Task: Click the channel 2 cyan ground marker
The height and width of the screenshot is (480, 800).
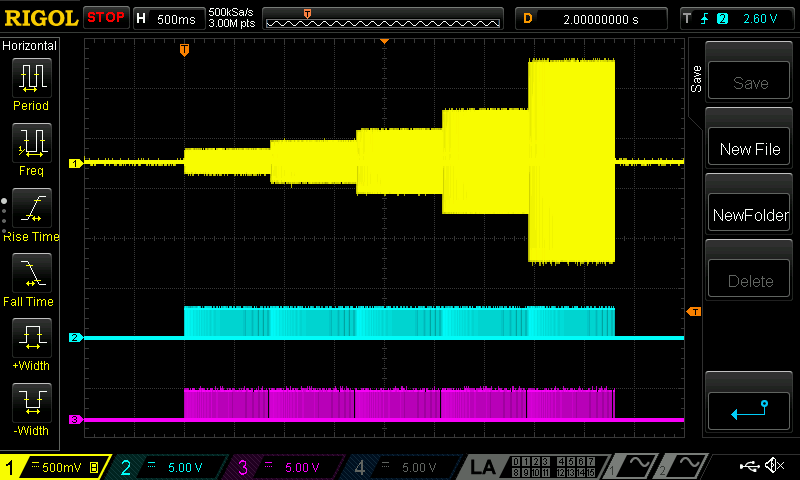Action: click(x=76, y=337)
